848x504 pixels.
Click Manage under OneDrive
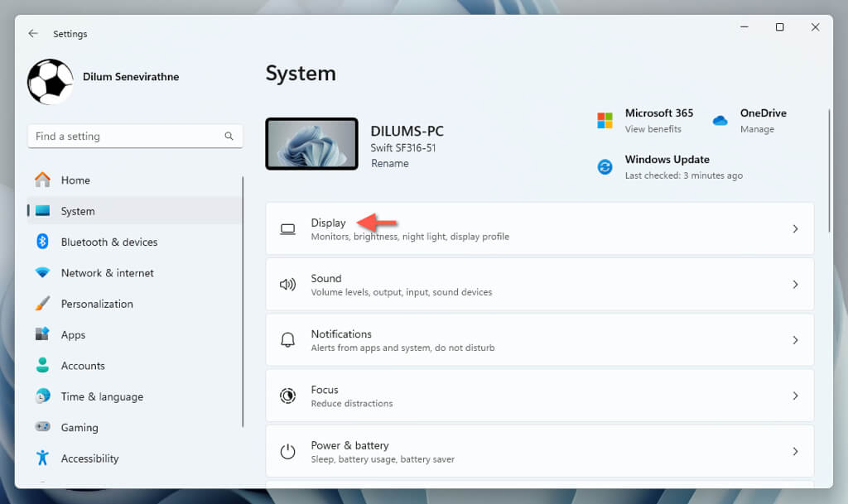click(x=757, y=129)
